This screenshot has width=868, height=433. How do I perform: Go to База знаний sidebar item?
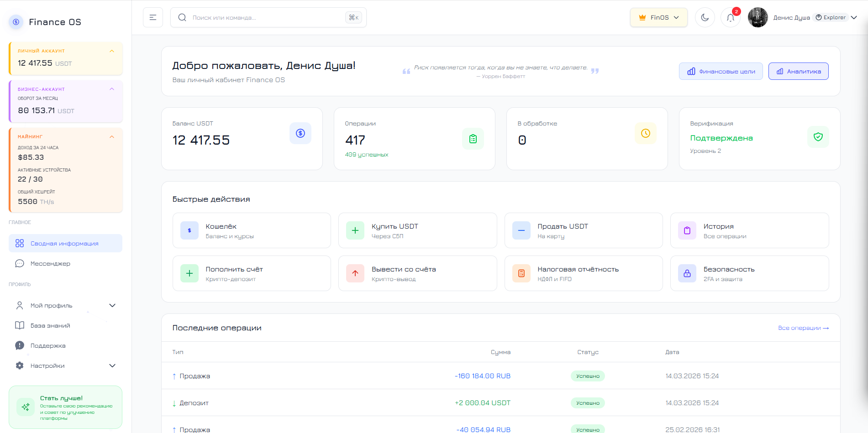click(x=50, y=325)
